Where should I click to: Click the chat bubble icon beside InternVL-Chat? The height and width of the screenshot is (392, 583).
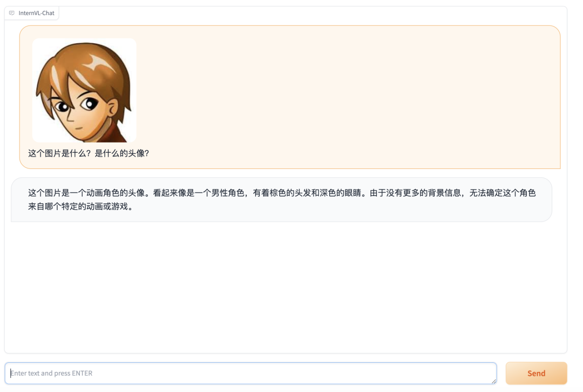tap(12, 13)
